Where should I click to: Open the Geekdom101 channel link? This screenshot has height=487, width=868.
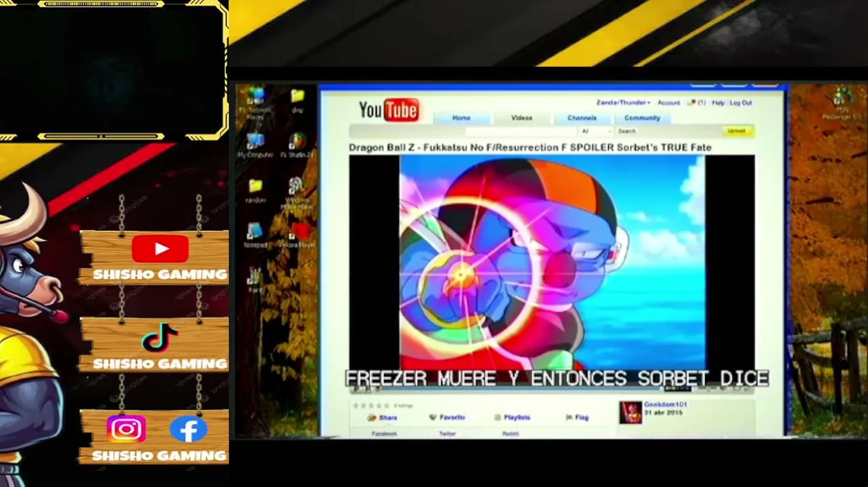(665, 404)
